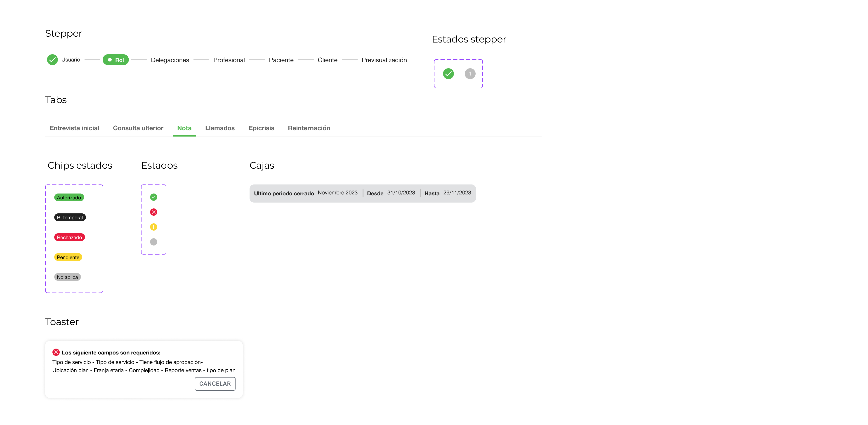Click the green check status icon under Estados
The height and width of the screenshot is (425, 868).
pyautogui.click(x=154, y=197)
